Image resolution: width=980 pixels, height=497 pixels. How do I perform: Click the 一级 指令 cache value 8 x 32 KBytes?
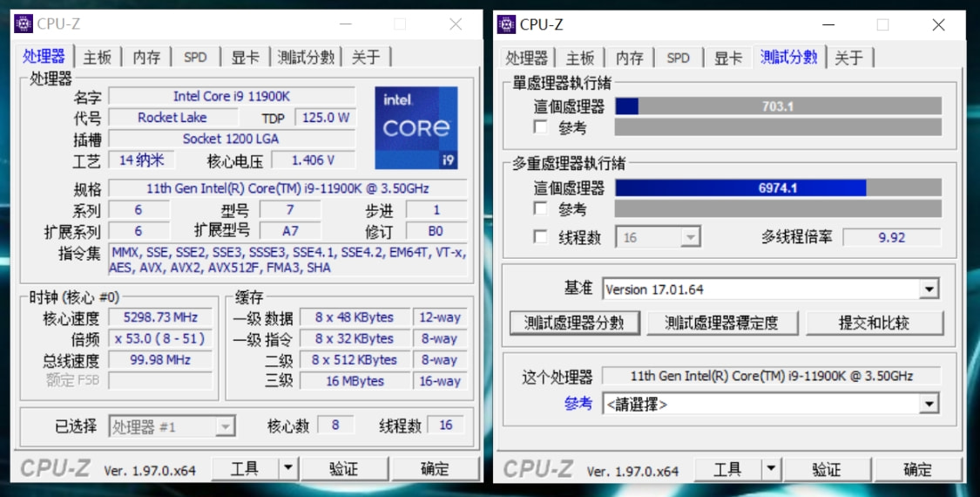(355, 338)
